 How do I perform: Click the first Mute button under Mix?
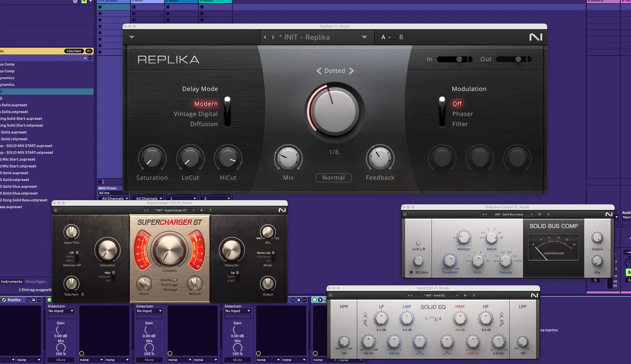click(61, 360)
